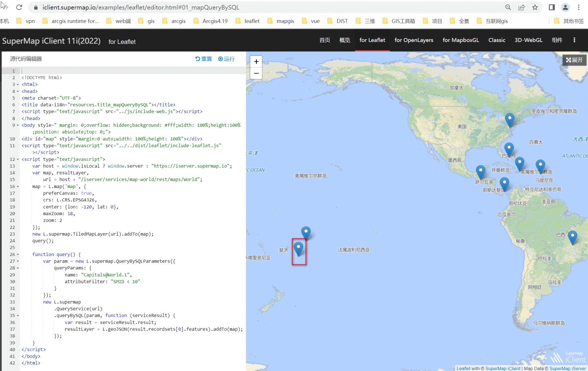Reset the code with 重置 button
Screen dimensions: 588x371
[204, 59]
